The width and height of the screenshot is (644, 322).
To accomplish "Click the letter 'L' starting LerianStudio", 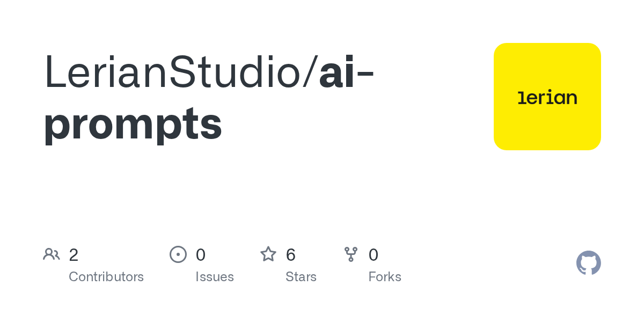I will (55, 71).
